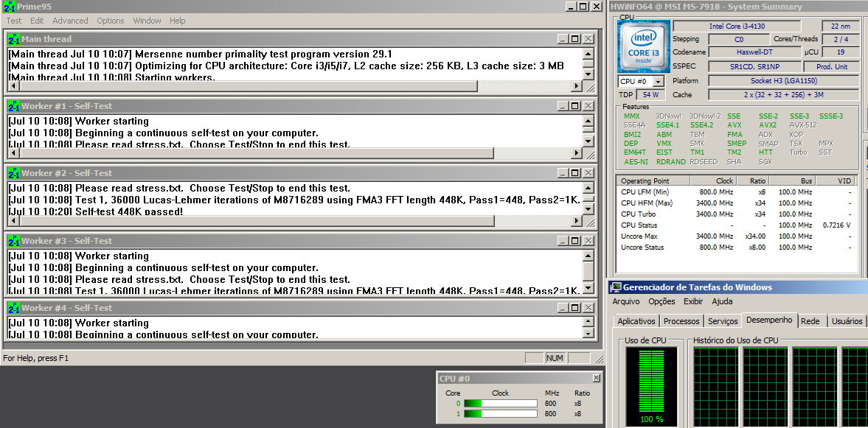Click the NUM indicator in Prime95 status bar
The image size is (868, 428).
point(555,358)
